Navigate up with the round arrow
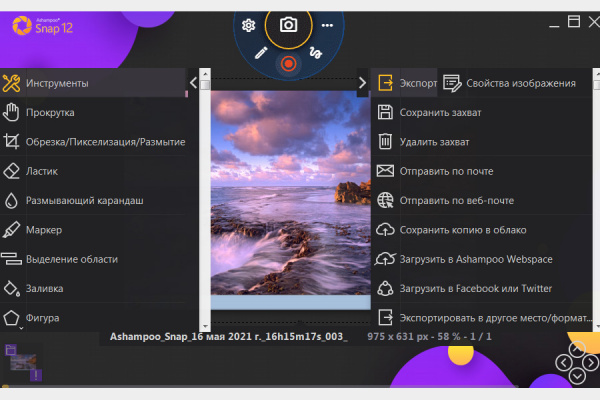The image size is (600, 400). pos(577,348)
